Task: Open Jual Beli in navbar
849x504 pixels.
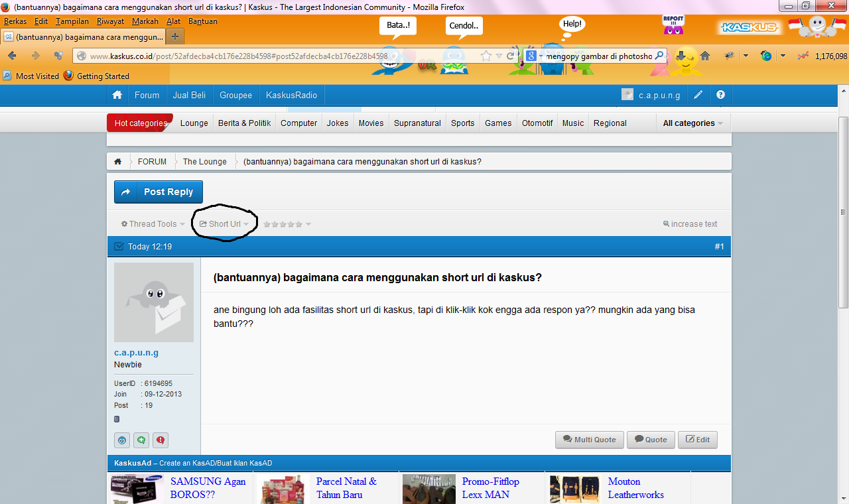Action: pos(189,95)
